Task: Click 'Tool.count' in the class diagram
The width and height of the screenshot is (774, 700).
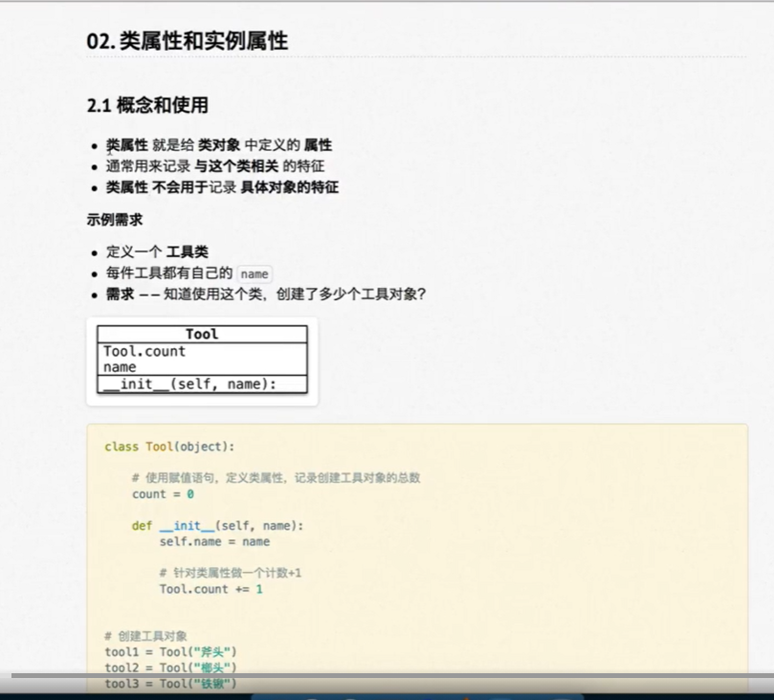Action: click(x=144, y=351)
